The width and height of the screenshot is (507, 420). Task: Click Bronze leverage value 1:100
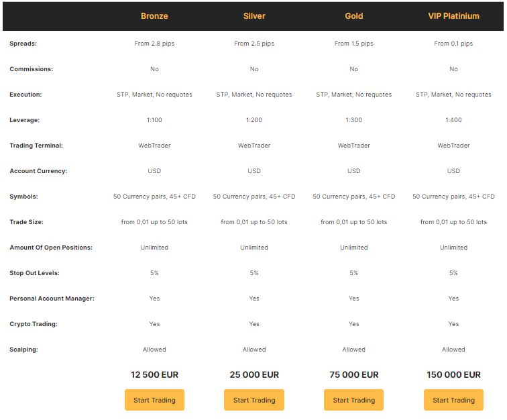click(x=154, y=120)
